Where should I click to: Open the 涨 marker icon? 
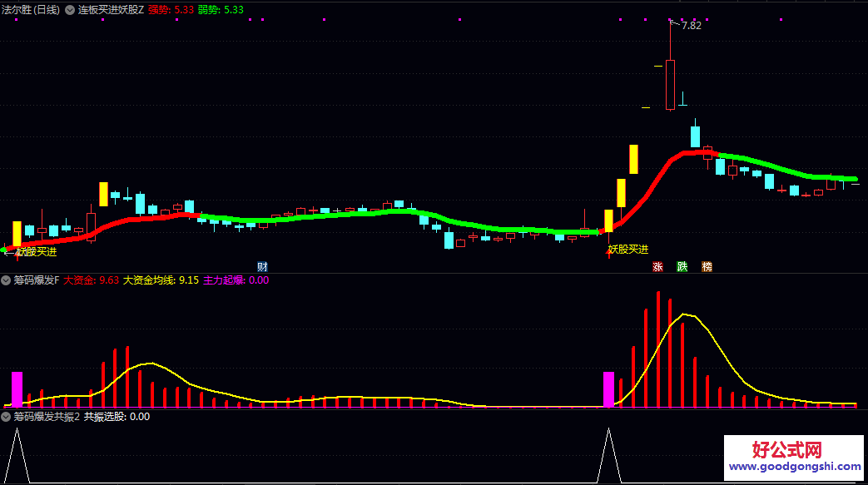(657, 267)
